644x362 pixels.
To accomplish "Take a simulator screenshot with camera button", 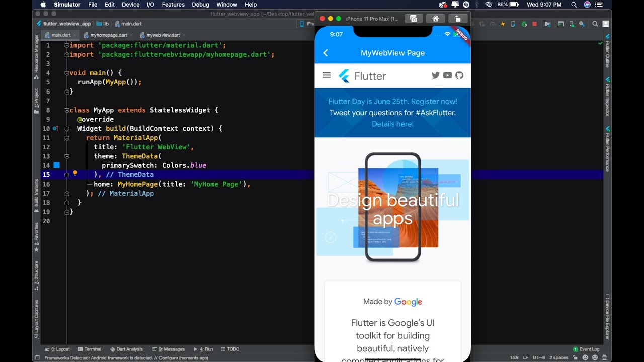I will [414, 19].
